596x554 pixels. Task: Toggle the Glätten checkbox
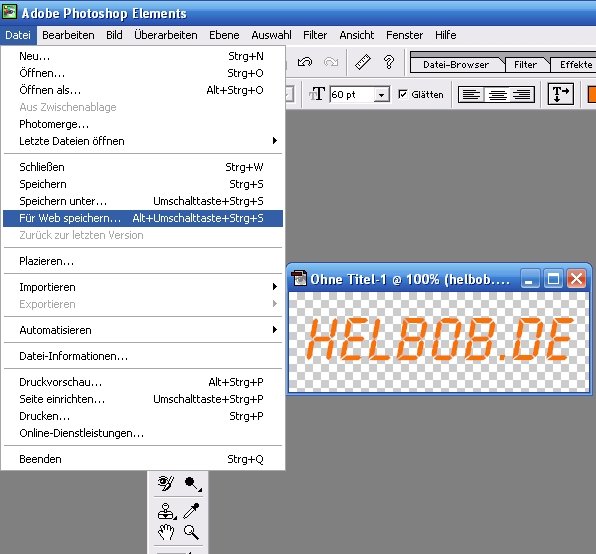(x=403, y=94)
